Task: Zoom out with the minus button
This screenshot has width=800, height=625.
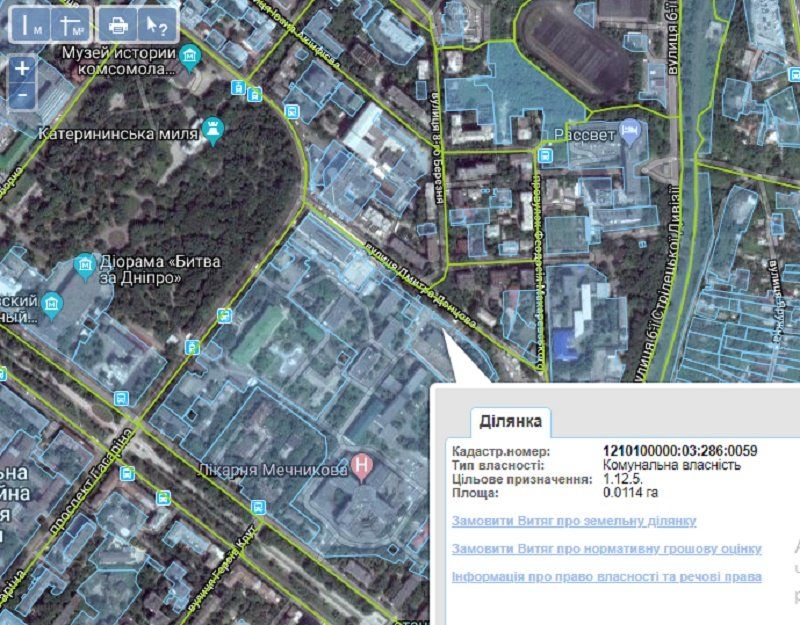Action: pyautogui.click(x=22, y=95)
